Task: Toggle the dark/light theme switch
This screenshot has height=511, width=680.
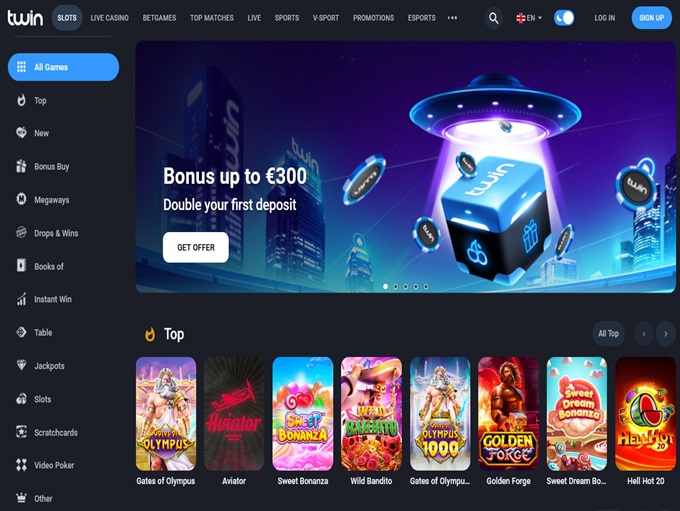Action: 564,18
